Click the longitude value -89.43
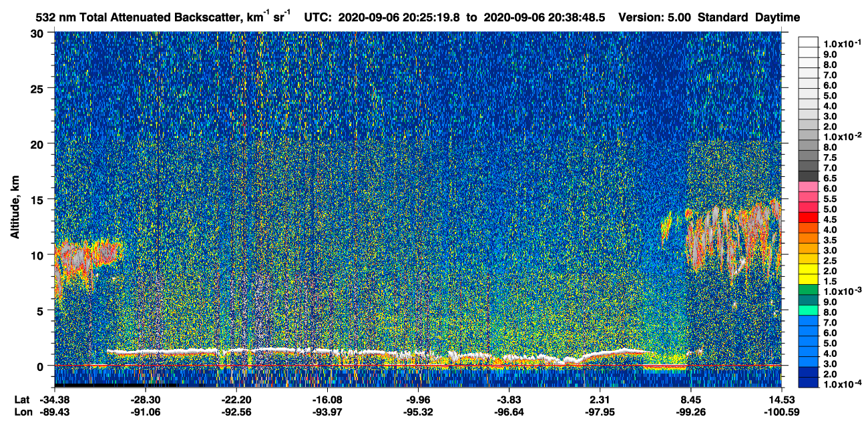This screenshot has height=445, width=868. (54, 412)
